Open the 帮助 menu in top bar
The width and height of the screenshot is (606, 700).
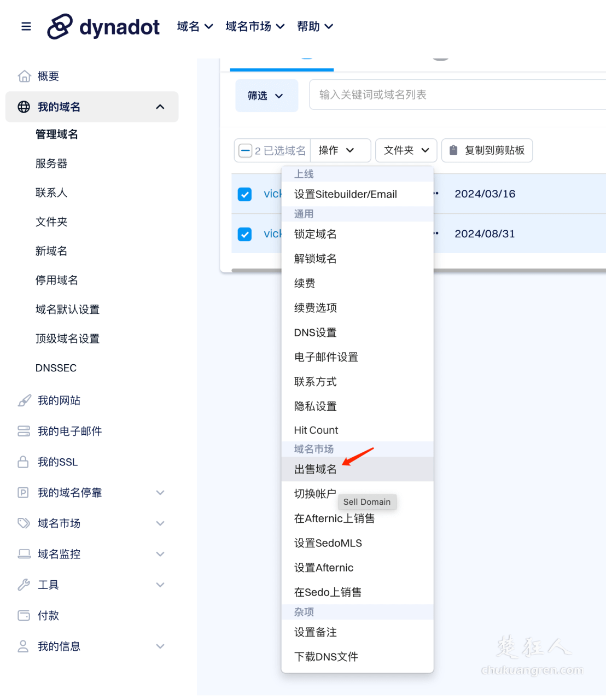[315, 26]
